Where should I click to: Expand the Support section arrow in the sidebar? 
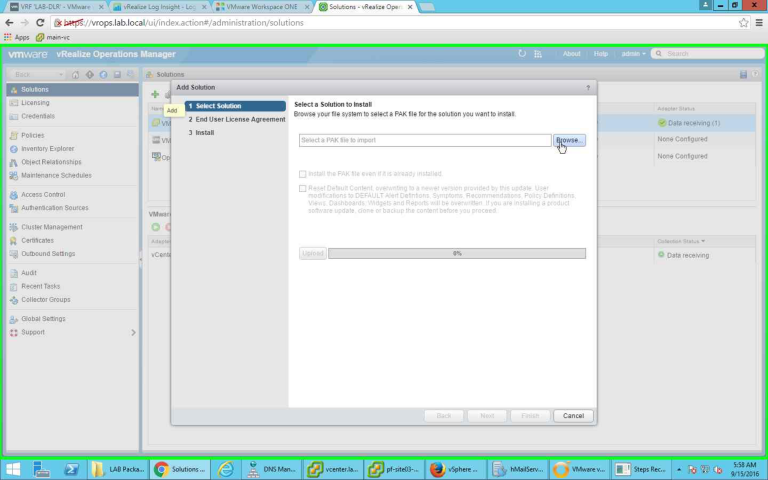(134, 332)
